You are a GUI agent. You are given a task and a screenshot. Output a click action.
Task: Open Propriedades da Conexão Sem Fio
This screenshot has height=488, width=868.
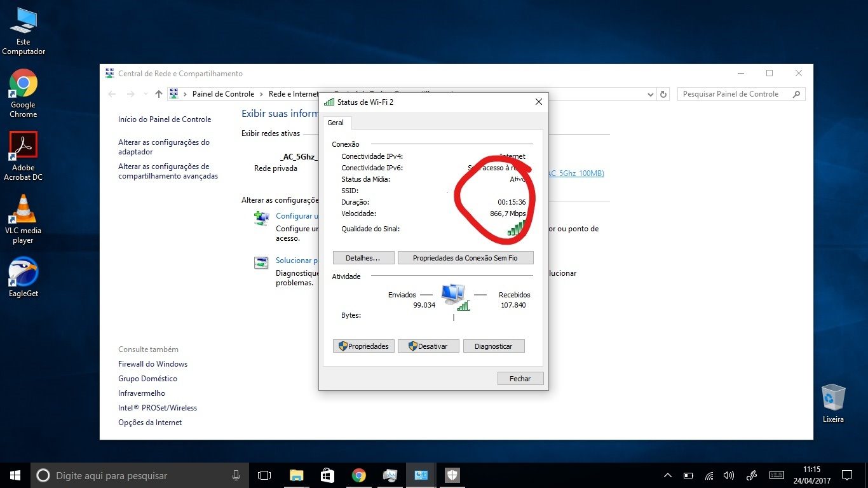pyautogui.click(x=465, y=258)
